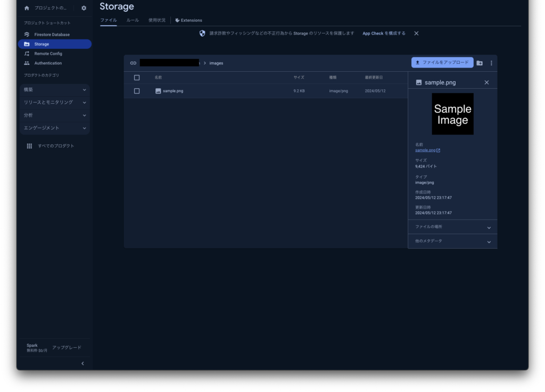Open the Extensions tab

coord(188,20)
